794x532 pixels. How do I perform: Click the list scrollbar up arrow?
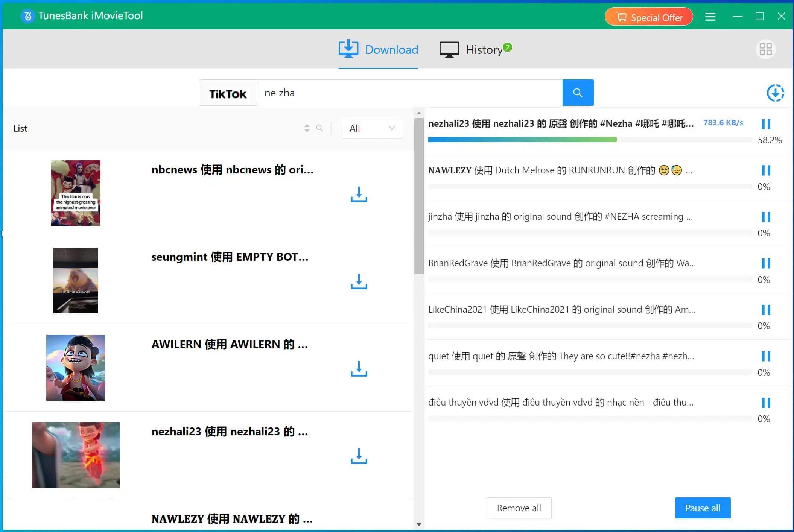coord(419,113)
